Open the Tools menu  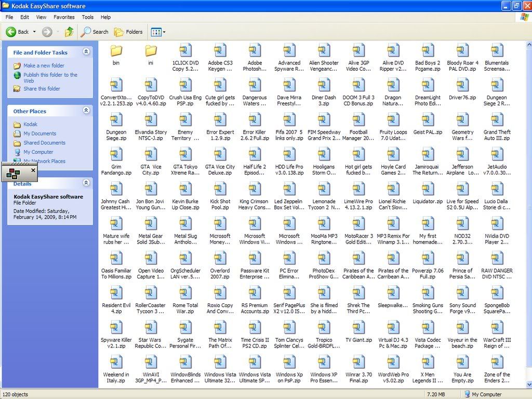coord(87,17)
